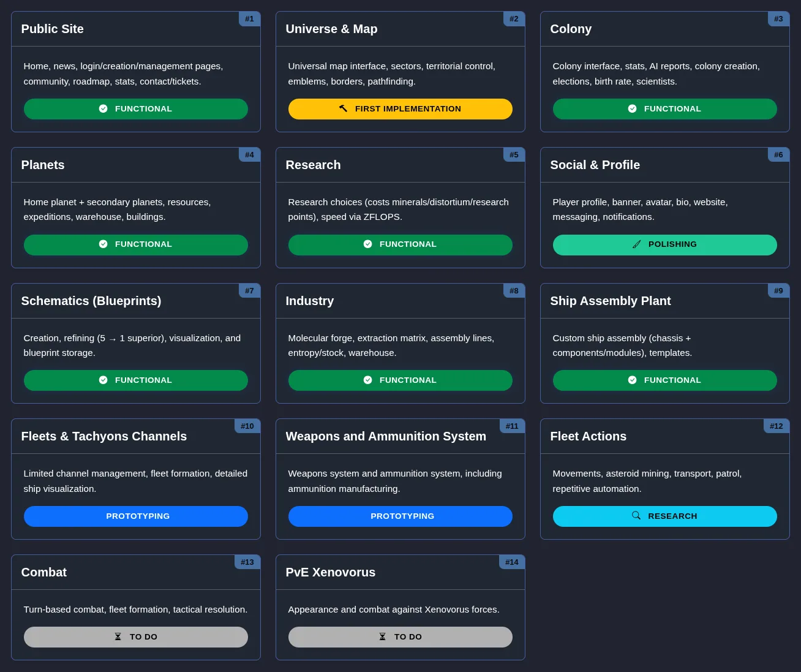Click the Planets card title
801x672 pixels.
[x=43, y=165]
